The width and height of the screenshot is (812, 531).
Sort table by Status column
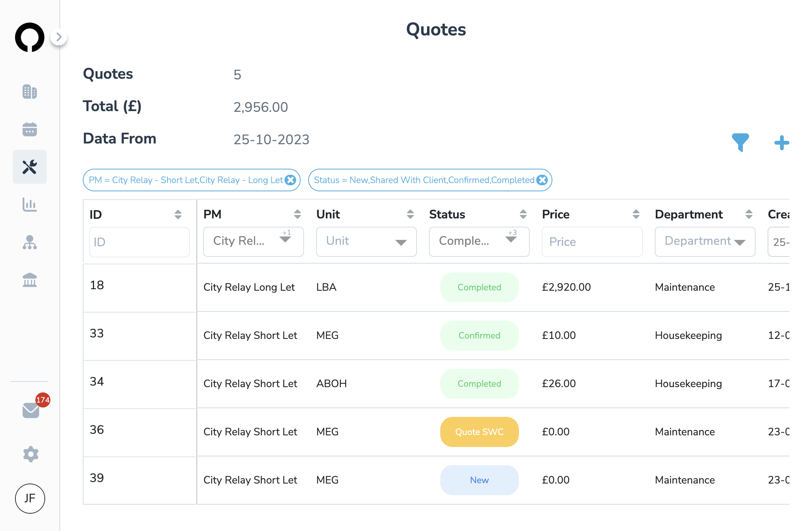(523, 214)
